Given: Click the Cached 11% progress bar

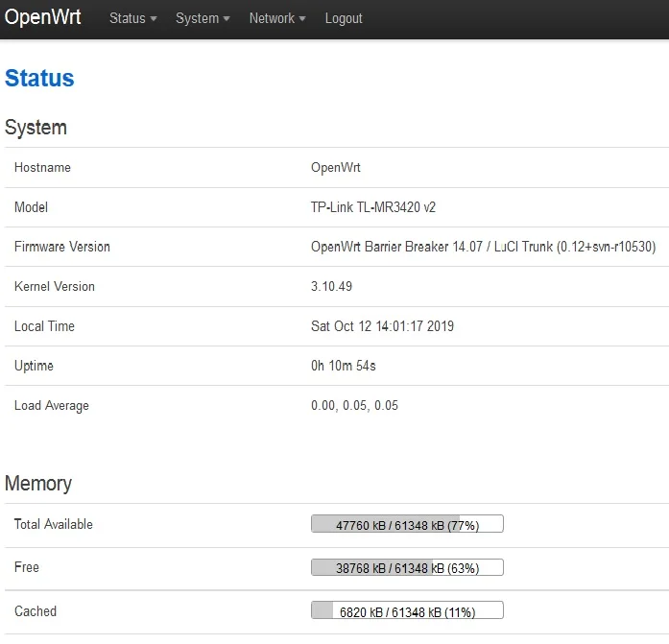Looking at the screenshot, I should click(408, 610).
